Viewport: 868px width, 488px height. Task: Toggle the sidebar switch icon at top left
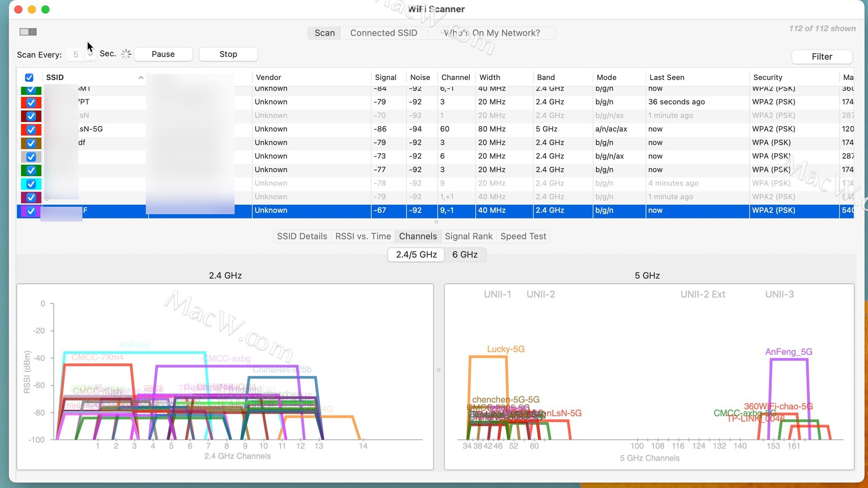pos(28,32)
